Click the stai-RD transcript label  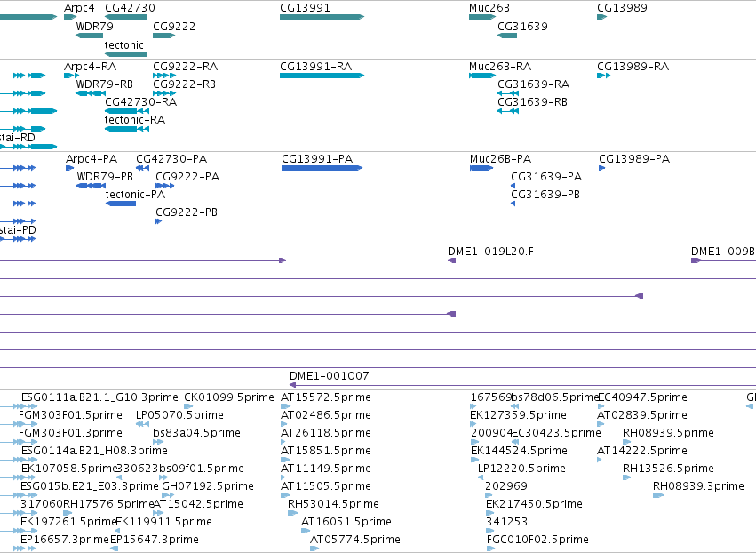18,138
